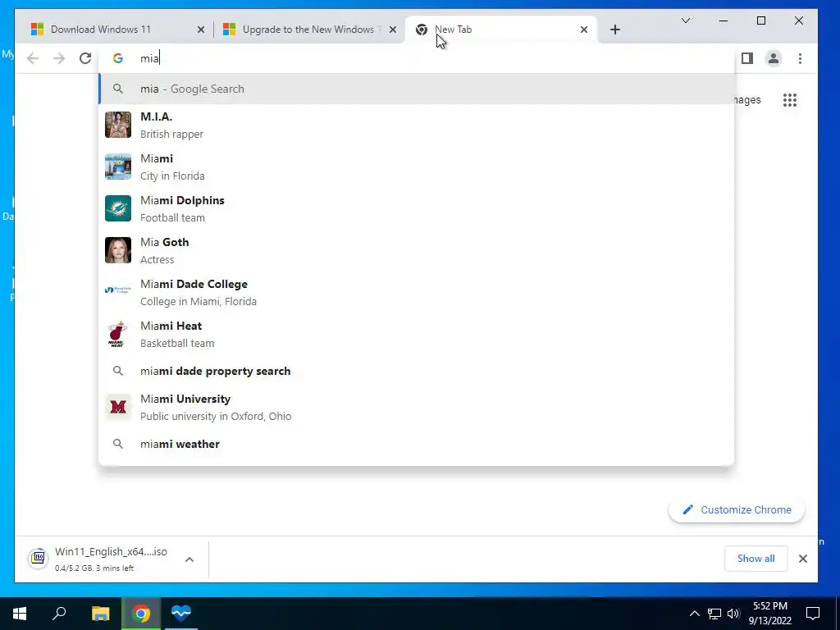Viewport: 840px width, 630px height.
Task: Click into the address bar text 'mia'
Action: (149, 58)
